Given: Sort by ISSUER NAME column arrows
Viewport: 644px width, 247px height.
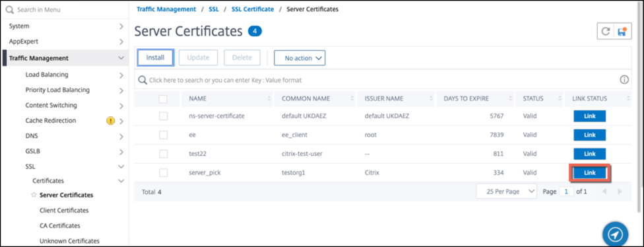Looking at the screenshot, I should [x=432, y=98].
